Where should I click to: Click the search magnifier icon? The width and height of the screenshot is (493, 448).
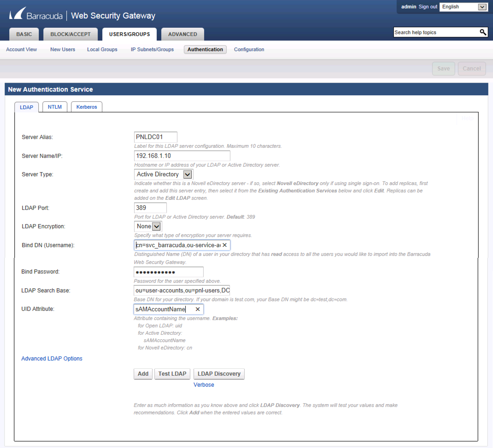(483, 32)
